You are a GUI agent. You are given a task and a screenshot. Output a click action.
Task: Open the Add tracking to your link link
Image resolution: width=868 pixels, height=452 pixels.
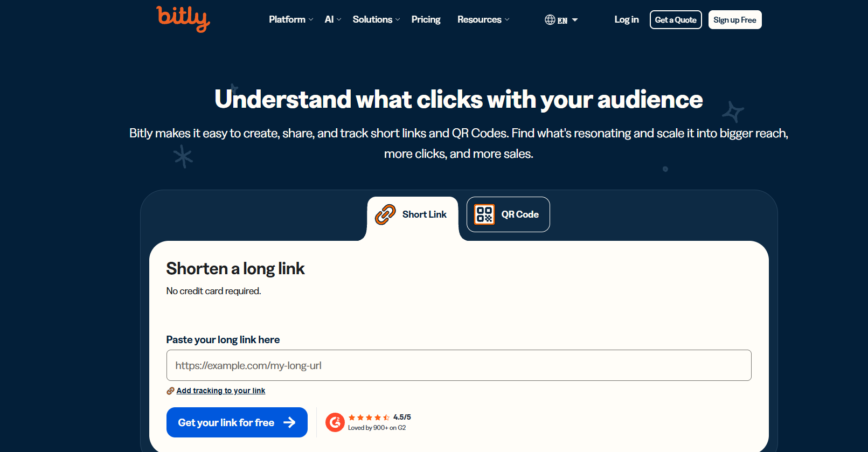pos(221,391)
